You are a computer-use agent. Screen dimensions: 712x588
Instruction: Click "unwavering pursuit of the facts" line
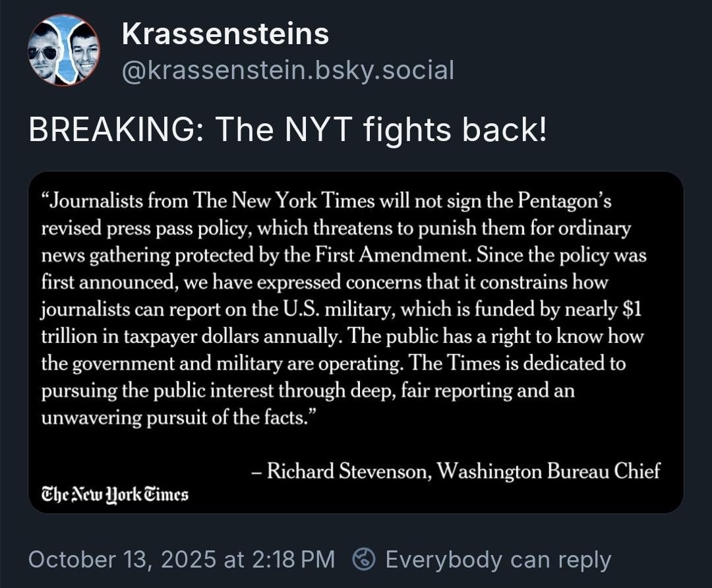point(174,419)
